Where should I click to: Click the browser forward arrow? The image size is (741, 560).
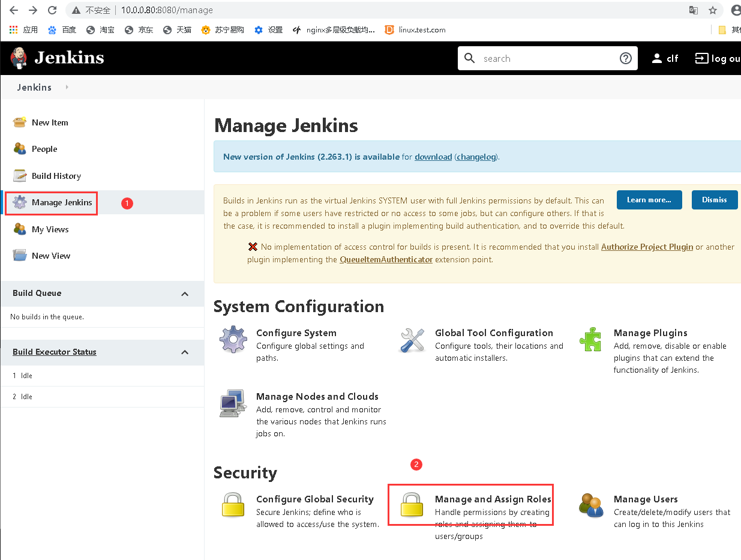coord(33,10)
